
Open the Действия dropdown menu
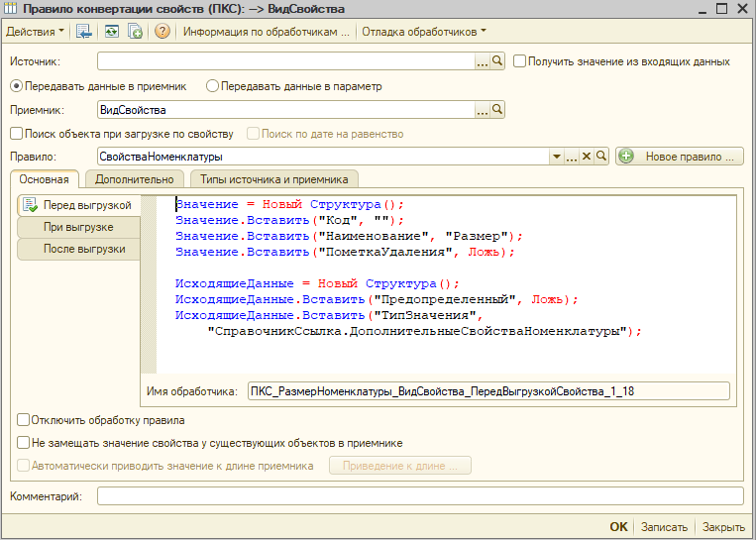tap(35, 32)
